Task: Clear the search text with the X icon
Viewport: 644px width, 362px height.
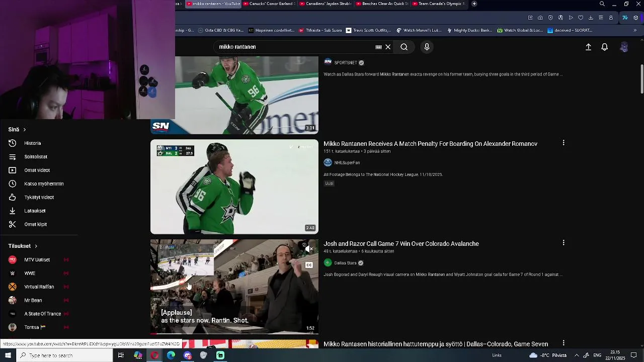Action: tap(388, 47)
